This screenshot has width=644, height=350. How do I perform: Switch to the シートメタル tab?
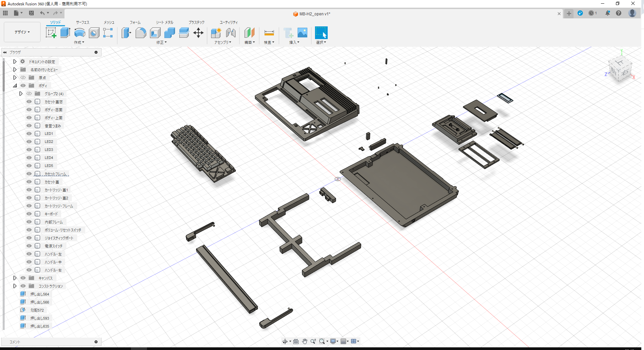tap(164, 22)
